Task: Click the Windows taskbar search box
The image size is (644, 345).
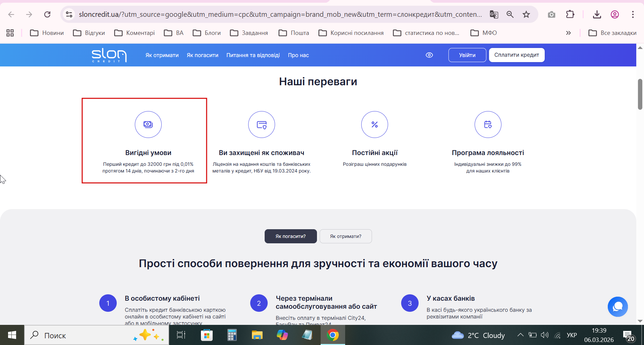Action: coord(97,335)
